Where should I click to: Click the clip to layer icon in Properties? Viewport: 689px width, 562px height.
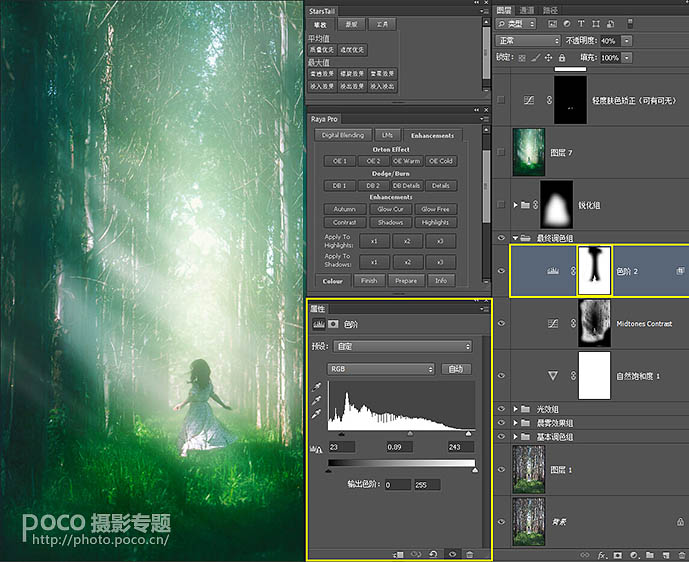click(x=399, y=555)
